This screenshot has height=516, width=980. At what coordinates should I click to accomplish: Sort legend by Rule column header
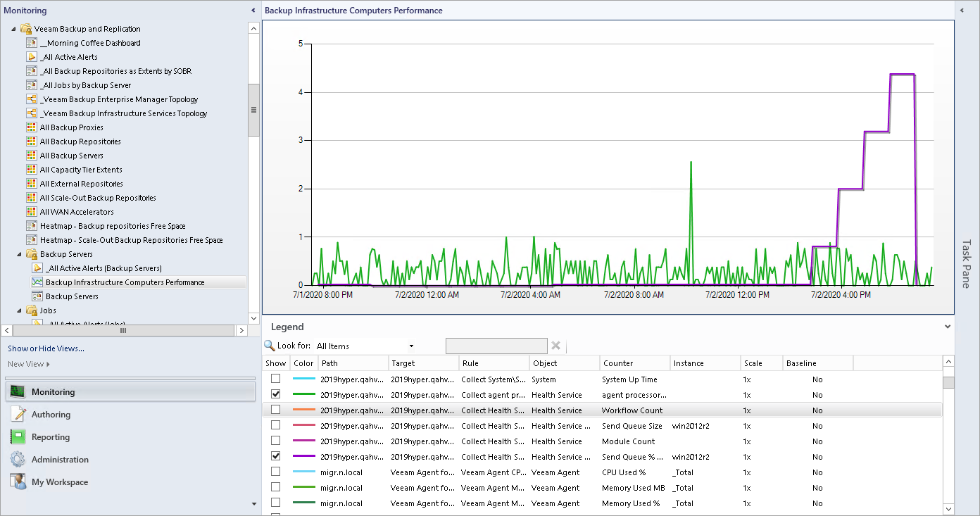click(494, 363)
